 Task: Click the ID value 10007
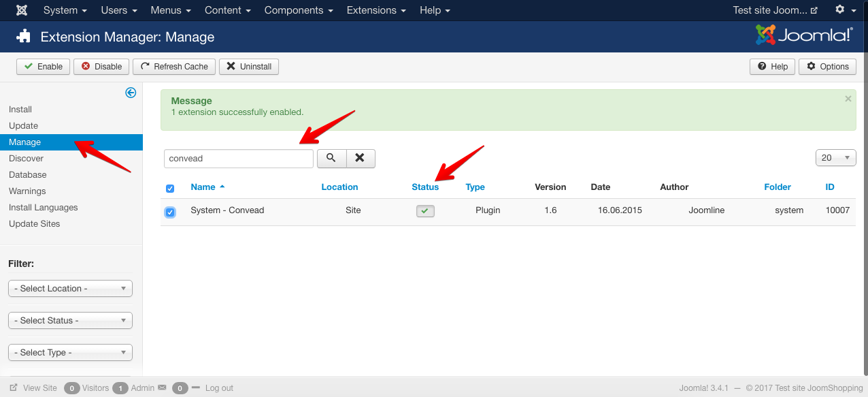coord(837,210)
